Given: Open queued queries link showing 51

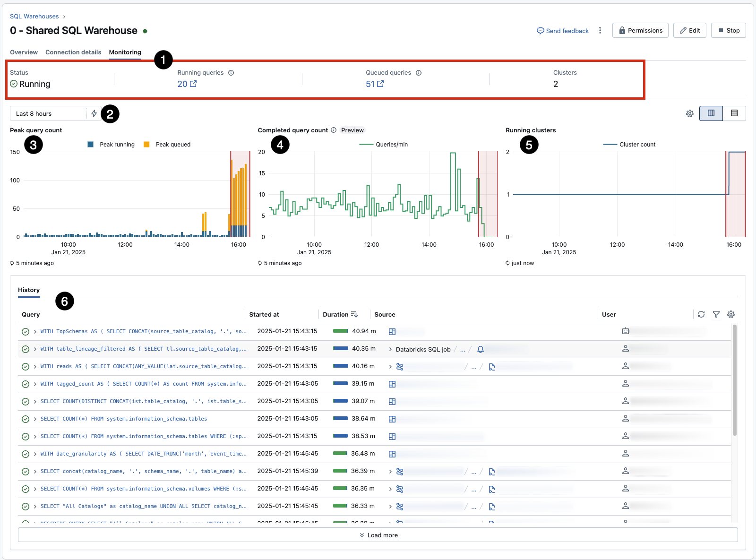Looking at the screenshot, I should 375,84.
